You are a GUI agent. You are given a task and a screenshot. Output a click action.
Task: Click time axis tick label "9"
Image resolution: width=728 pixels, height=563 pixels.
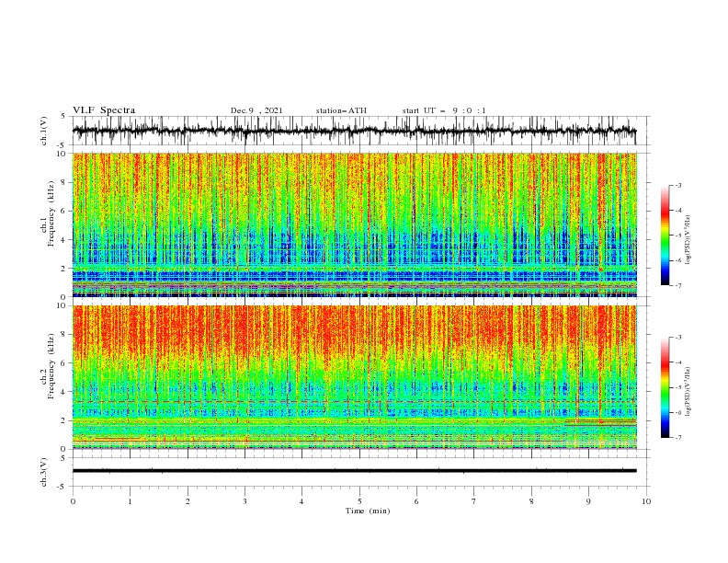click(588, 501)
